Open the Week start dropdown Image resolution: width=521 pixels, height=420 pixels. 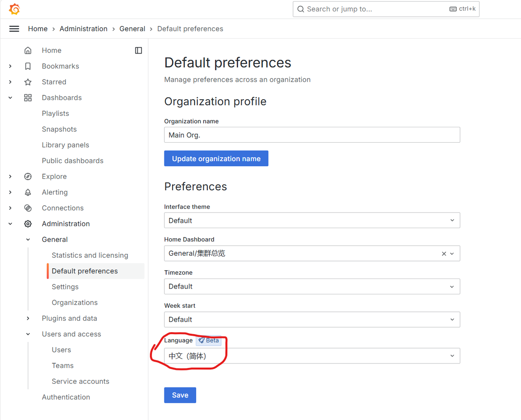pos(312,320)
